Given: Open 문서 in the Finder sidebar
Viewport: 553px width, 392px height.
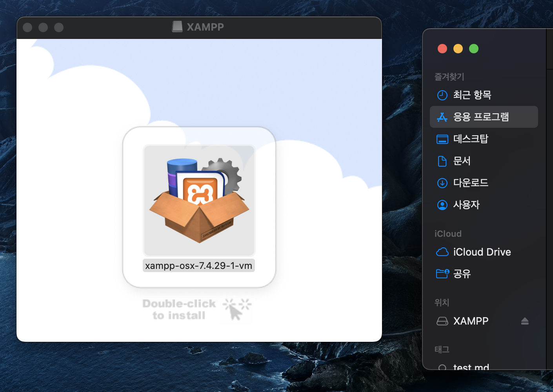Looking at the screenshot, I should (x=484, y=161).
